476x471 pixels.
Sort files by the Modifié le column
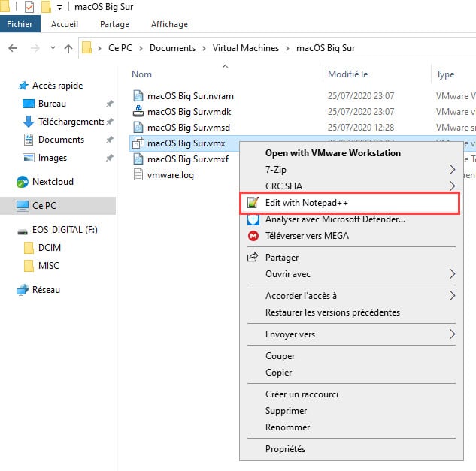pos(347,74)
